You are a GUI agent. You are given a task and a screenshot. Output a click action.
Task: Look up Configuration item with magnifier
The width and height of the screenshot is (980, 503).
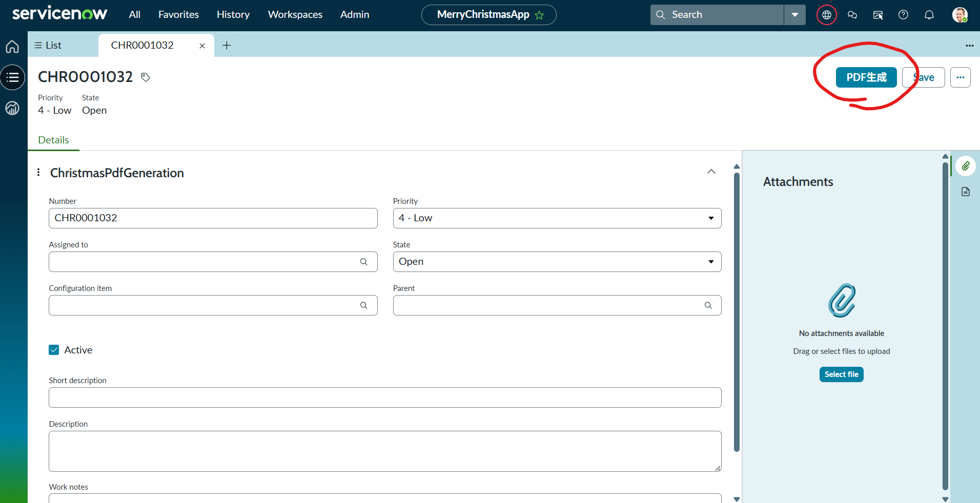364,305
